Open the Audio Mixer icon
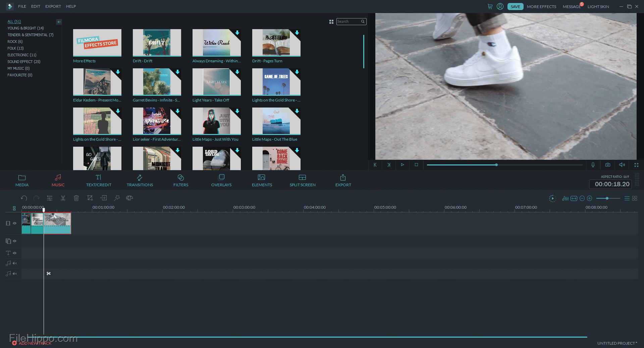Viewport: 644px width, 348px height. tap(565, 198)
